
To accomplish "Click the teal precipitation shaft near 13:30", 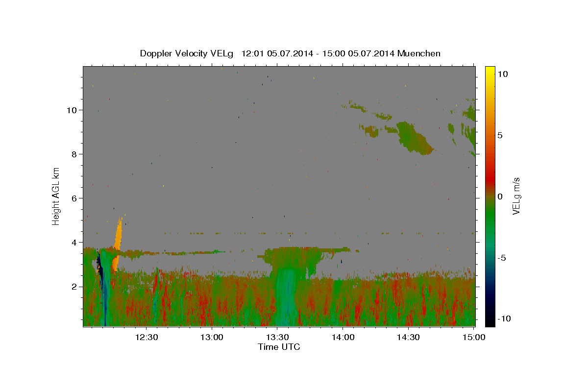I will coord(285,296).
